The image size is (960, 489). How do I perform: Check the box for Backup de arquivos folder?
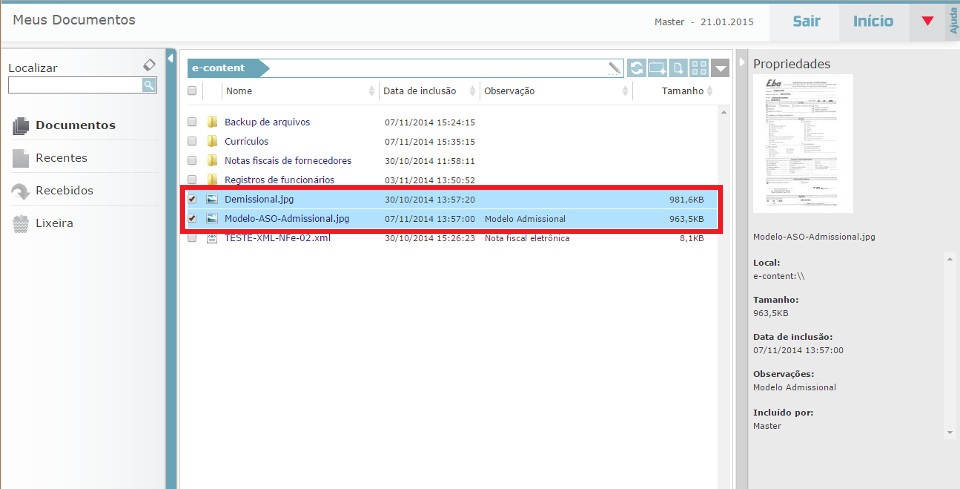192,122
